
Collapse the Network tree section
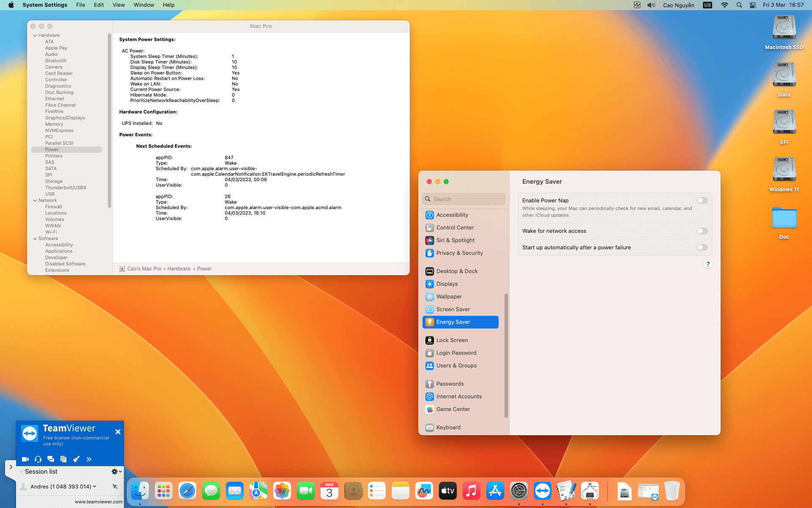[x=35, y=201]
